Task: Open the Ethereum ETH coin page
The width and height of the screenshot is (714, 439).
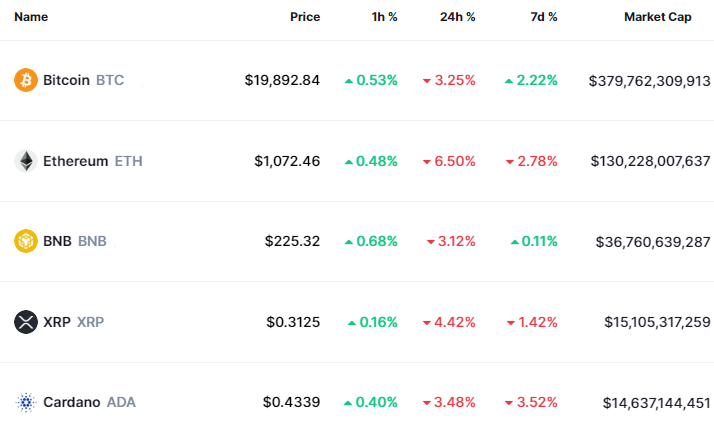Action: [92, 161]
